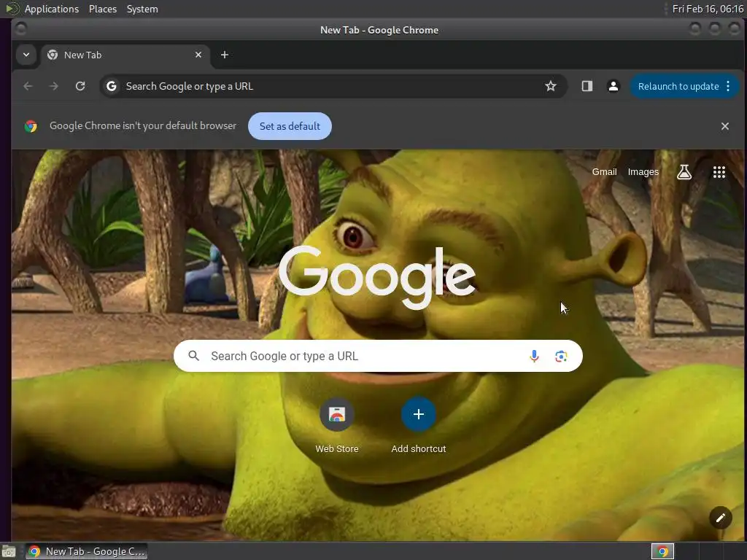
Task: Open the Gmail link
Action: 604,172
